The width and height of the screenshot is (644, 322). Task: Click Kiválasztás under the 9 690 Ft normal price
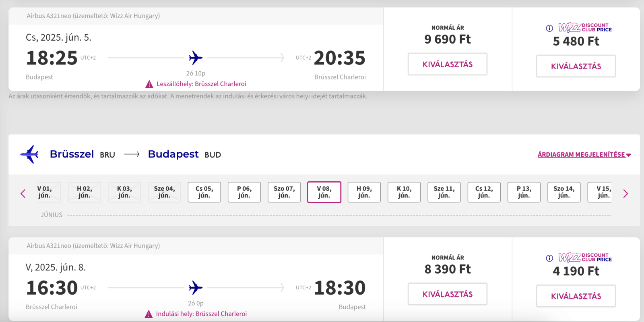click(x=448, y=64)
